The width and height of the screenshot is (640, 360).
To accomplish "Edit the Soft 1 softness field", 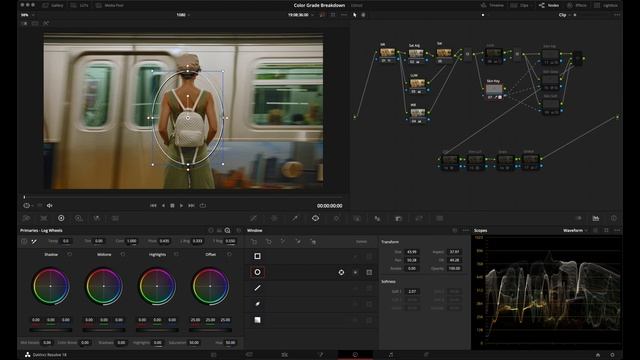I will pos(412,291).
